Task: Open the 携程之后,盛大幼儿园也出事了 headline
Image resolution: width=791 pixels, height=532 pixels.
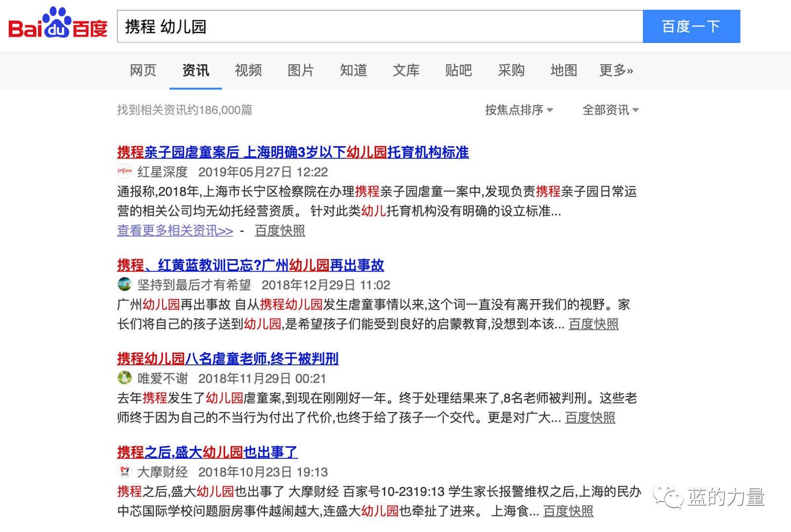Action: (207, 452)
